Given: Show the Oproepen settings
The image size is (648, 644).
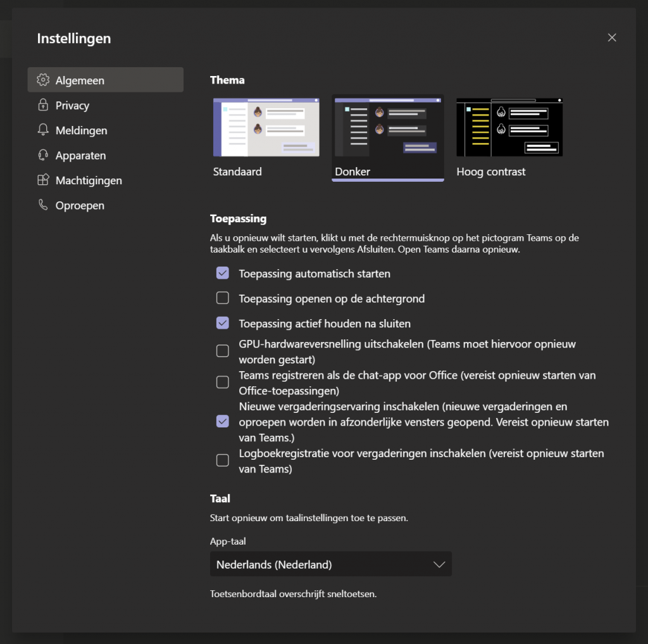Looking at the screenshot, I should pyautogui.click(x=106, y=205).
